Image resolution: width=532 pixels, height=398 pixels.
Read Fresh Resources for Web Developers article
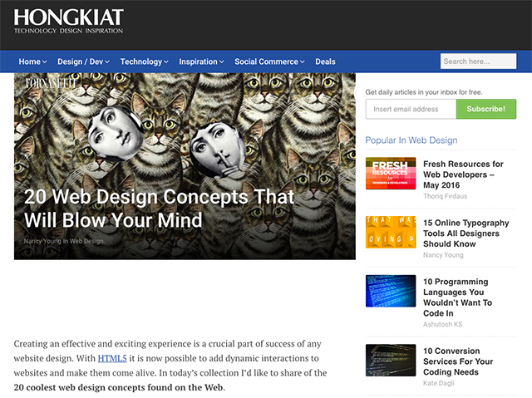click(x=463, y=174)
